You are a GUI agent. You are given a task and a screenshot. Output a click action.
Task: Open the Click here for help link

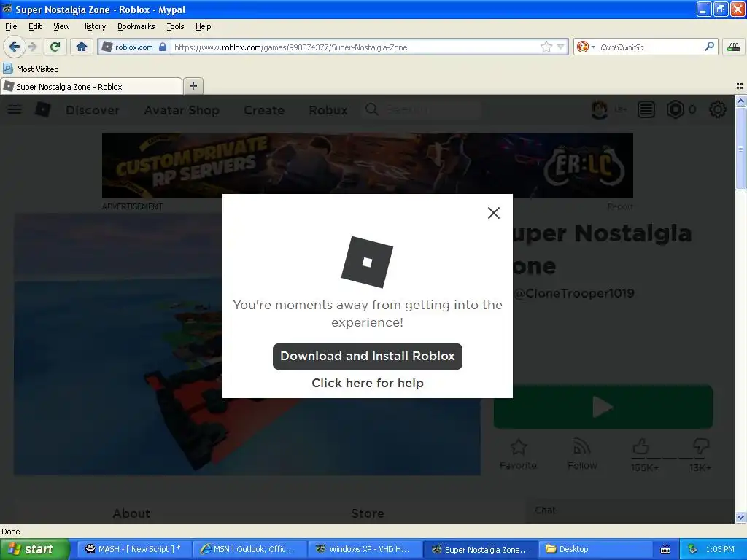(x=368, y=383)
